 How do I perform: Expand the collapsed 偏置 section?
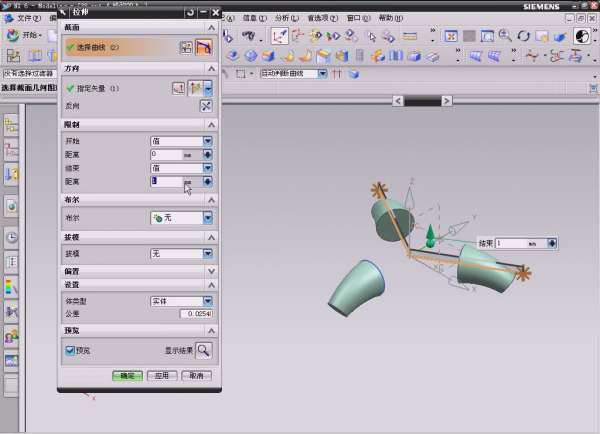pyautogui.click(x=210, y=271)
